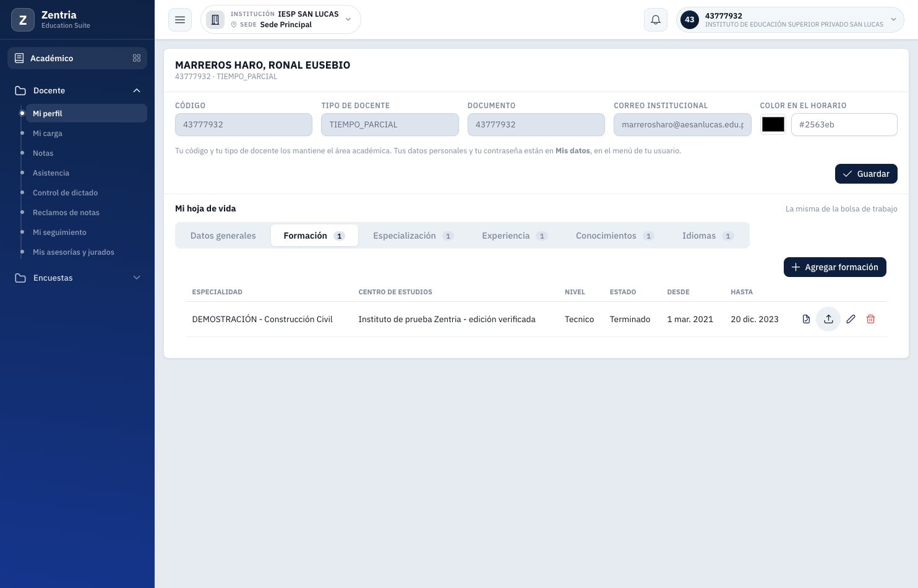Screen dimensions: 918x588
Task: Click the Tipo de docente field
Action: click(x=390, y=124)
